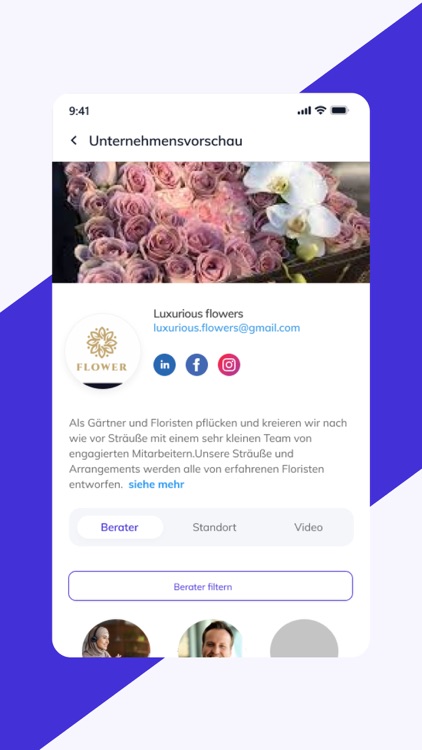422x750 pixels.
Task: Open the Facebook page icon
Action: tap(197, 365)
